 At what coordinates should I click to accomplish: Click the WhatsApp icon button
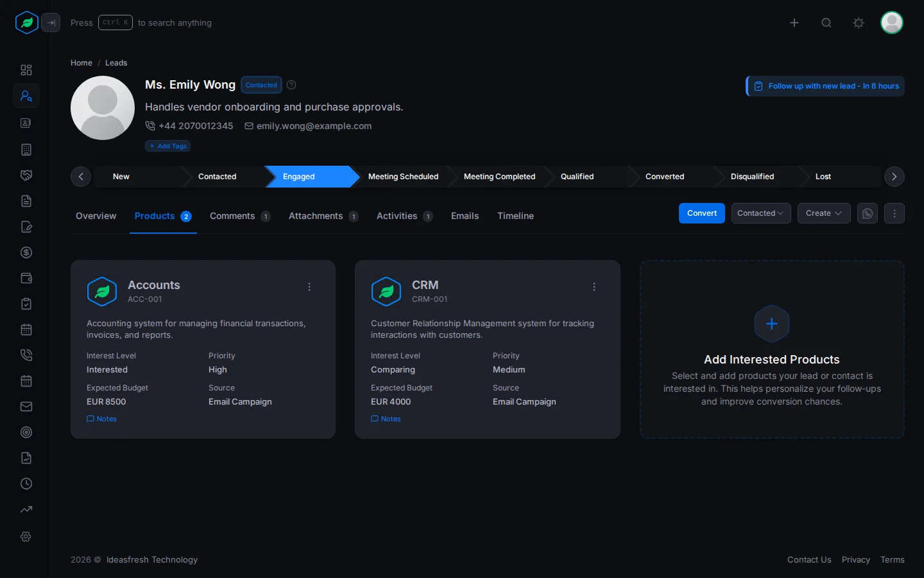pos(868,213)
